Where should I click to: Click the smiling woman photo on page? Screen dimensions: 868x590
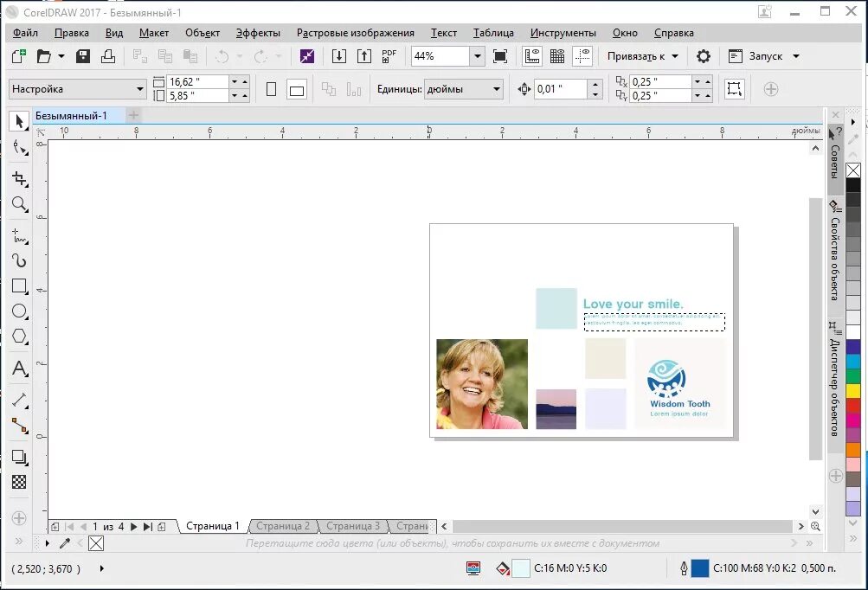point(482,384)
